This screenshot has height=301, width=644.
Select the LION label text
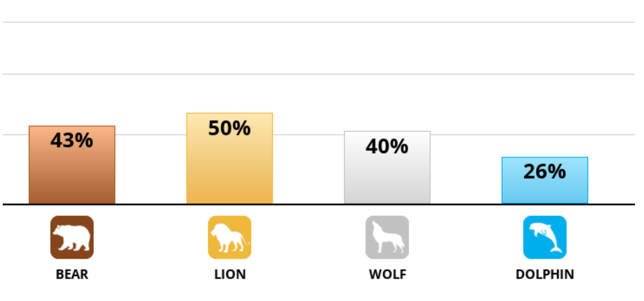click(x=230, y=274)
